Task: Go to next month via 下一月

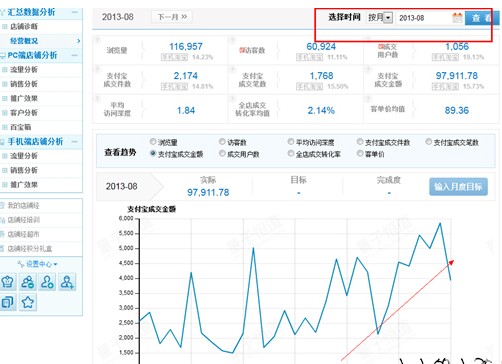Action: coord(172,17)
